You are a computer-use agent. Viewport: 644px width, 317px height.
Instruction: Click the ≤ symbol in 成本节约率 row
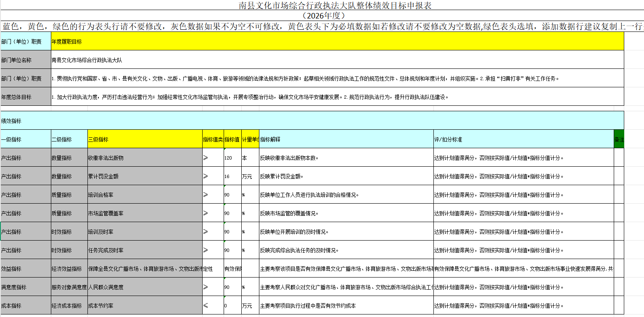(206, 306)
